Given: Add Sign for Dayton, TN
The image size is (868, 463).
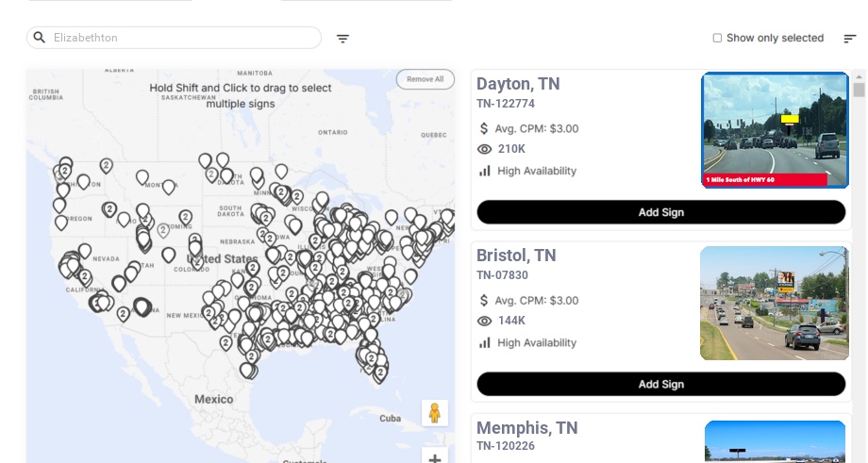Looking at the screenshot, I should coord(661,212).
